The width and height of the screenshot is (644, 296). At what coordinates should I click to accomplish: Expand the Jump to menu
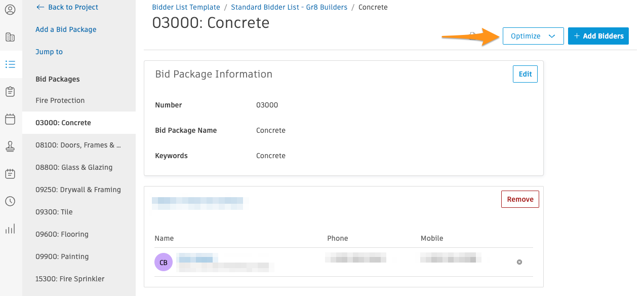[x=49, y=52]
